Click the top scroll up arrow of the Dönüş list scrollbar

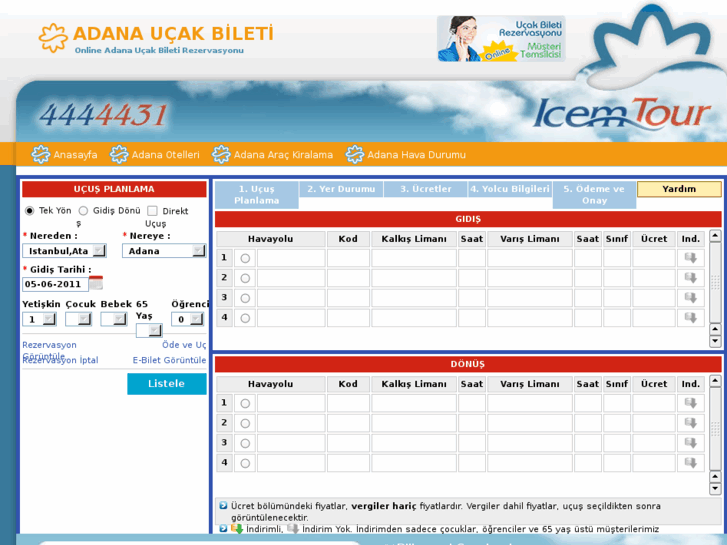[x=715, y=381]
